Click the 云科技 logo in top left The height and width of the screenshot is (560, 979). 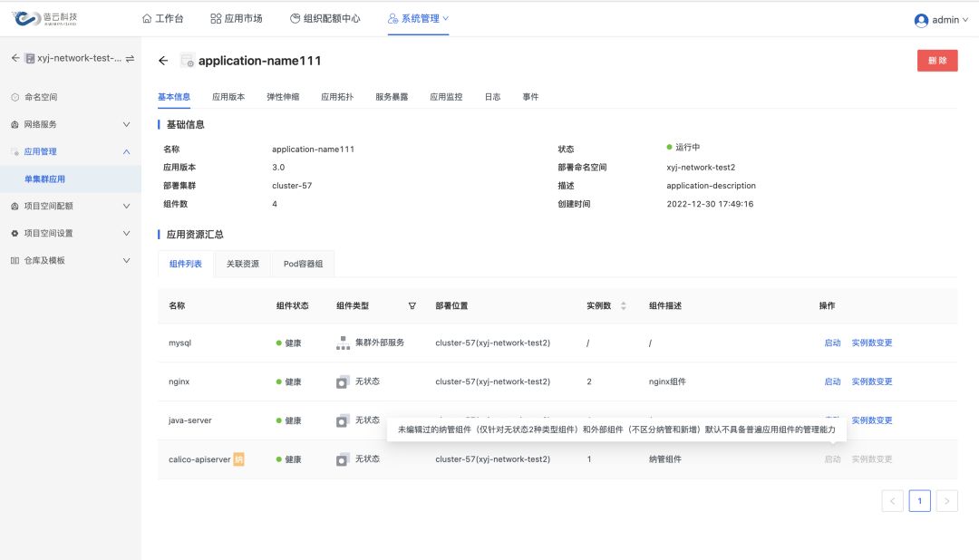(x=45, y=18)
